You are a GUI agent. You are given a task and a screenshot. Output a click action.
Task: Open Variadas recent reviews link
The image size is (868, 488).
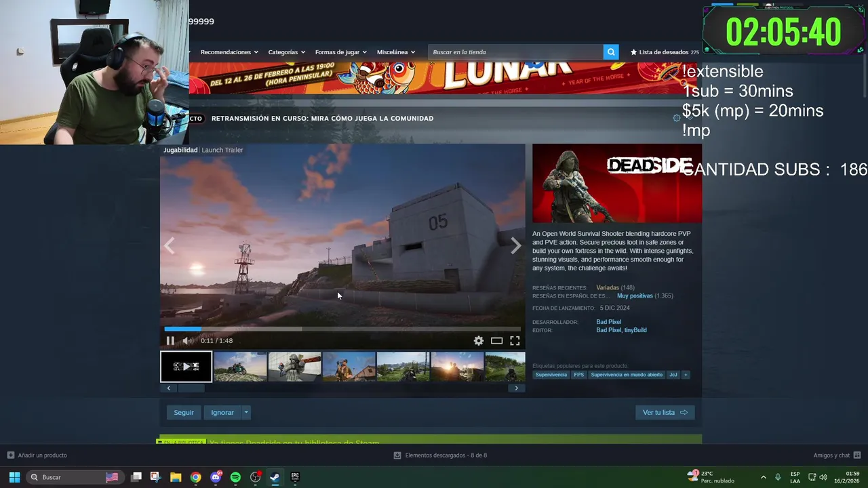[x=607, y=287]
